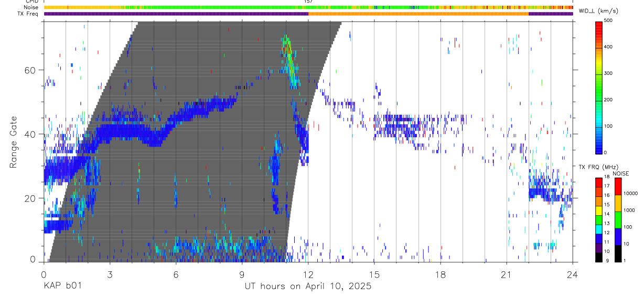Click the 300 label on WID colorbar

(x=608, y=73)
